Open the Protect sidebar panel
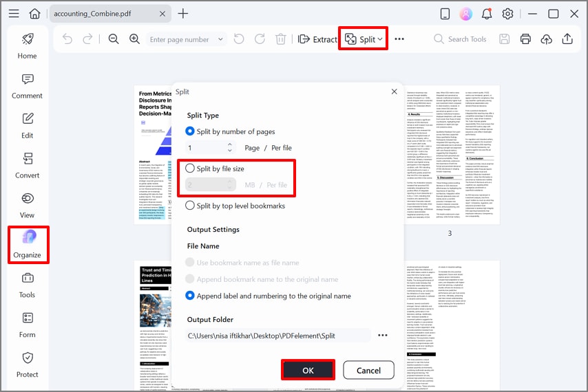Viewport: 588px width, 392px height. click(27, 365)
